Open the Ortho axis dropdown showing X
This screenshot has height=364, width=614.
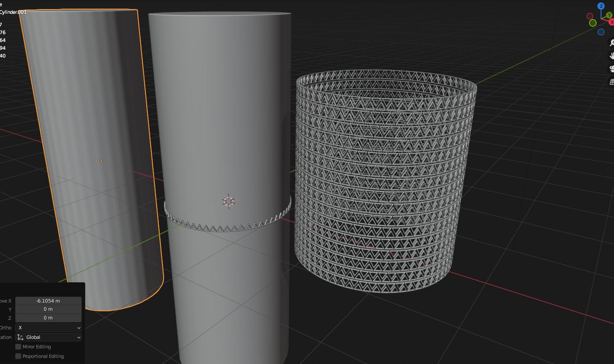click(48, 328)
